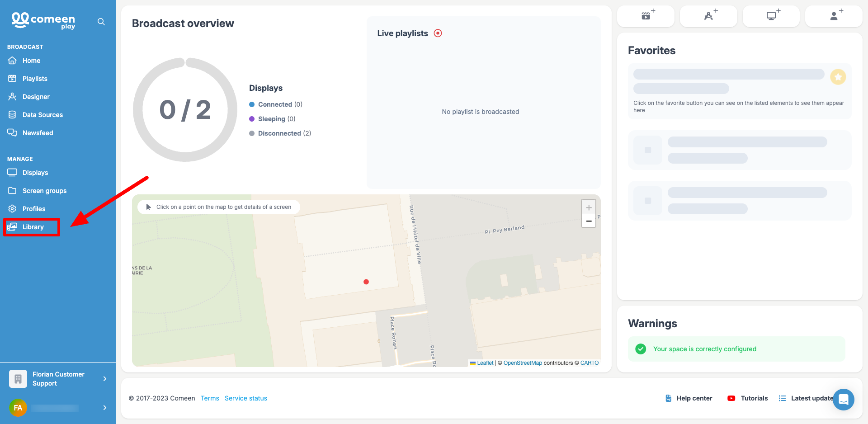Click the Home house icon
This screenshot has width=868, height=424.
pyautogui.click(x=12, y=60)
